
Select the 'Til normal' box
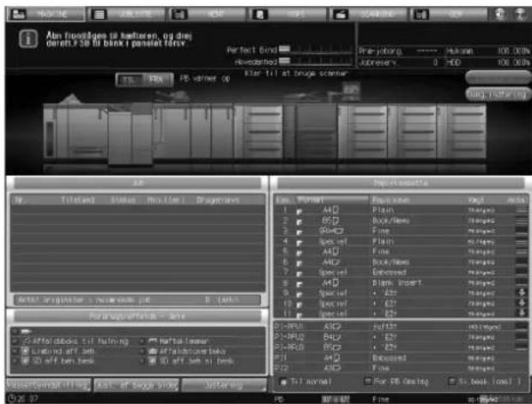tap(284, 382)
